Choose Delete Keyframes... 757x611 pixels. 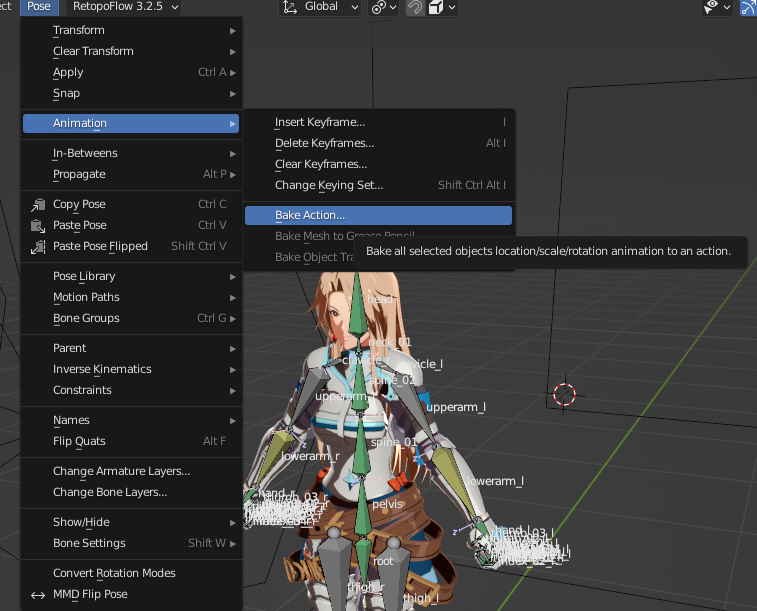point(378,143)
